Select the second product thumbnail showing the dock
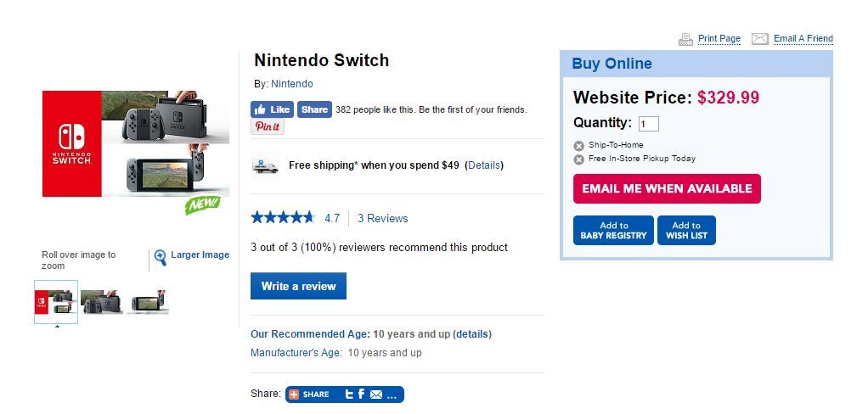 [102, 302]
